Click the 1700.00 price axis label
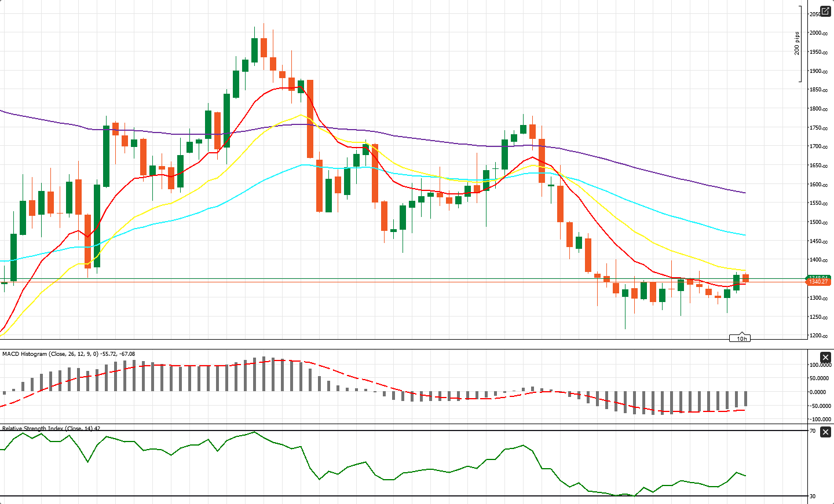The width and height of the screenshot is (834, 504). (818, 146)
